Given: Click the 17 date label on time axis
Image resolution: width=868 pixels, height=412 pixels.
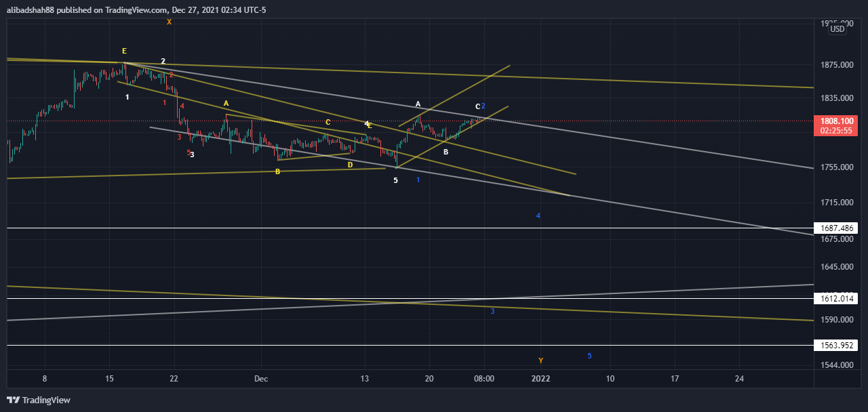Looking at the screenshot, I should [x=675, y=378].
